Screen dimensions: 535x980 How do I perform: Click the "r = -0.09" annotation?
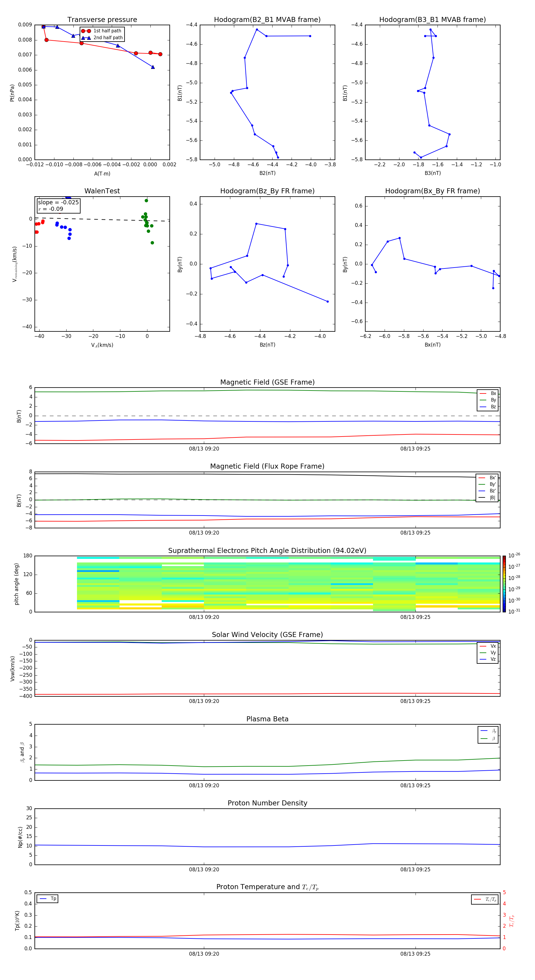51,209
